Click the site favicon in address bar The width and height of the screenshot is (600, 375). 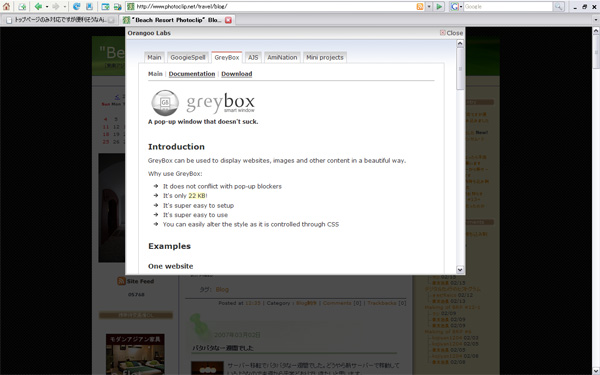(131, 7)
